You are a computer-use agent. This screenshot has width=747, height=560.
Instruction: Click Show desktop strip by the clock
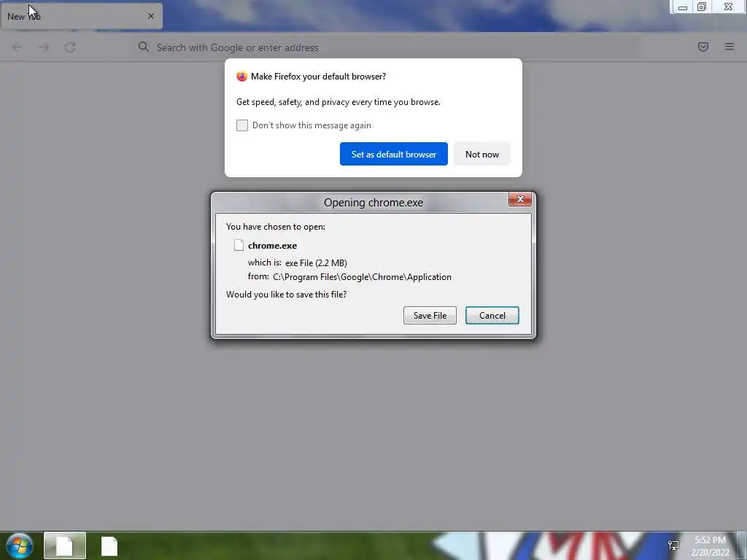[x=741, y=545]
